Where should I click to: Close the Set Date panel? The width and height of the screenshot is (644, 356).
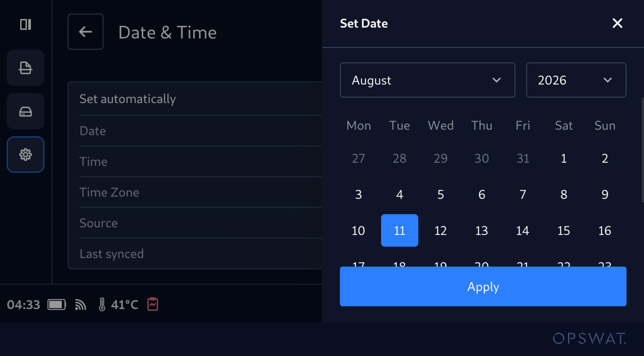coord(617,23)
